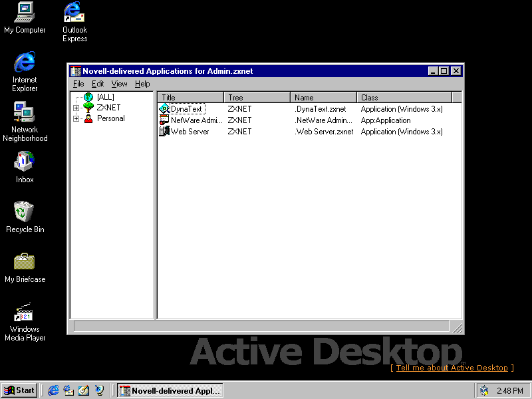
Task: Open the View menu
Action: coord(119,84)
